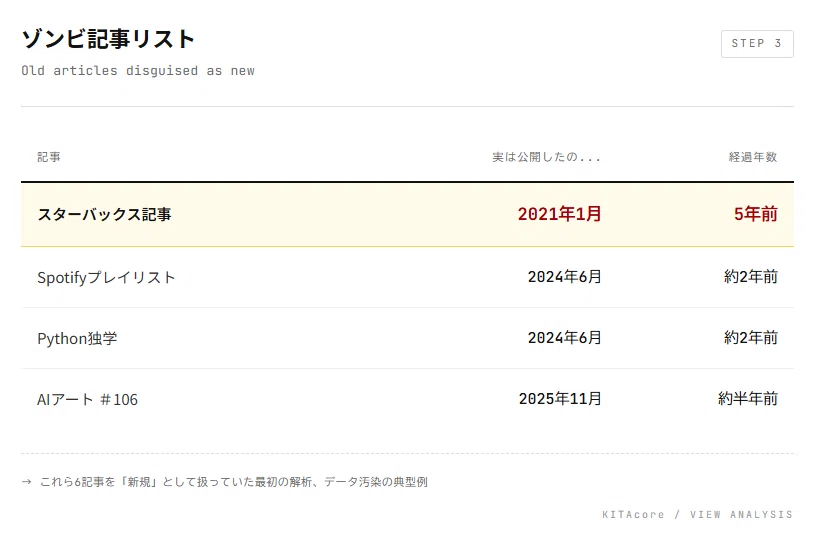The width and height of the screenshot is (822, 541).
Task: Click the Spotify row 2024年6月 date
Action: (564, 277)
